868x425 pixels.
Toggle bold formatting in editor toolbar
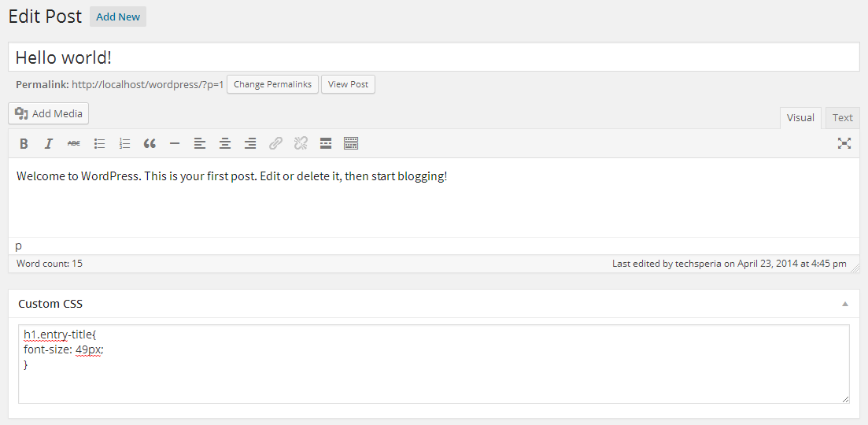[x=24, y=144]
